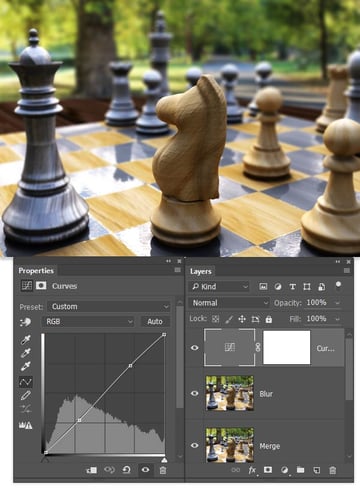Select the Blur layer thumbnail
Viewport: 360px width, 490px height.
coord(230,393)
